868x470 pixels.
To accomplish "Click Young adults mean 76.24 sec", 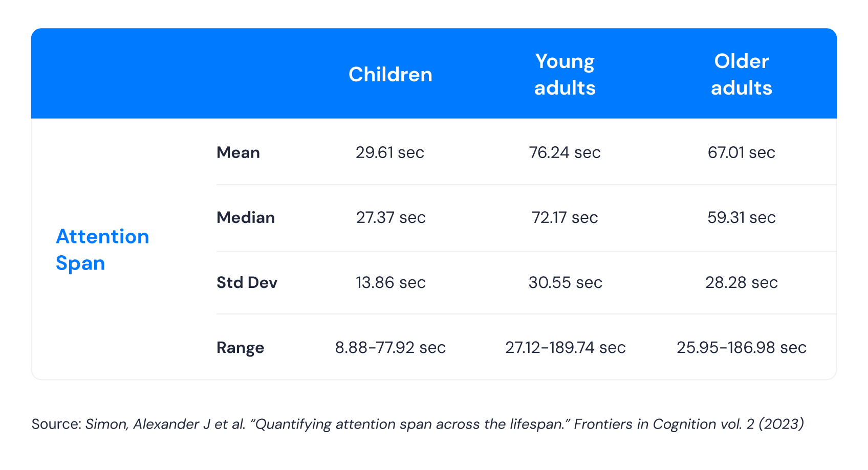I will click(565, 152).
